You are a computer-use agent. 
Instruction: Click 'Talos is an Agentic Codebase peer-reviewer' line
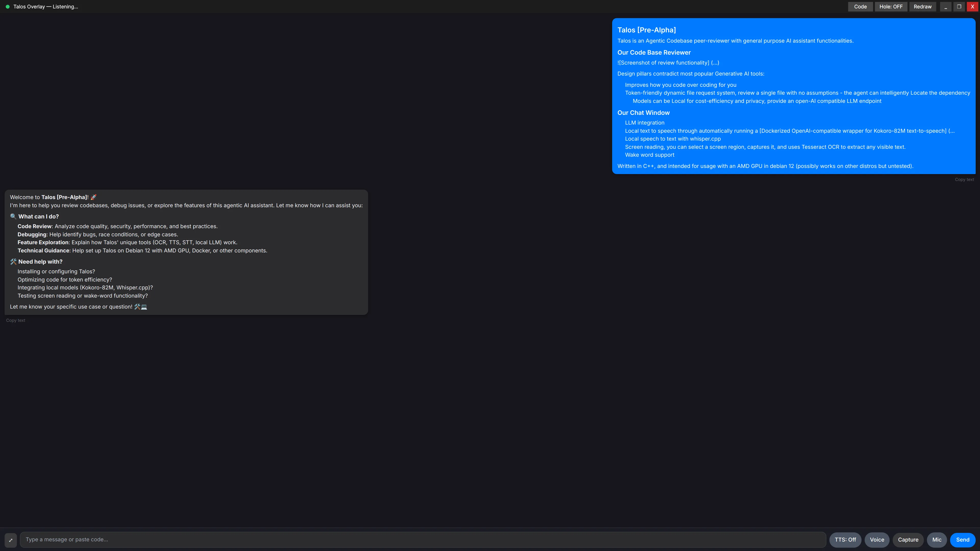735,41
